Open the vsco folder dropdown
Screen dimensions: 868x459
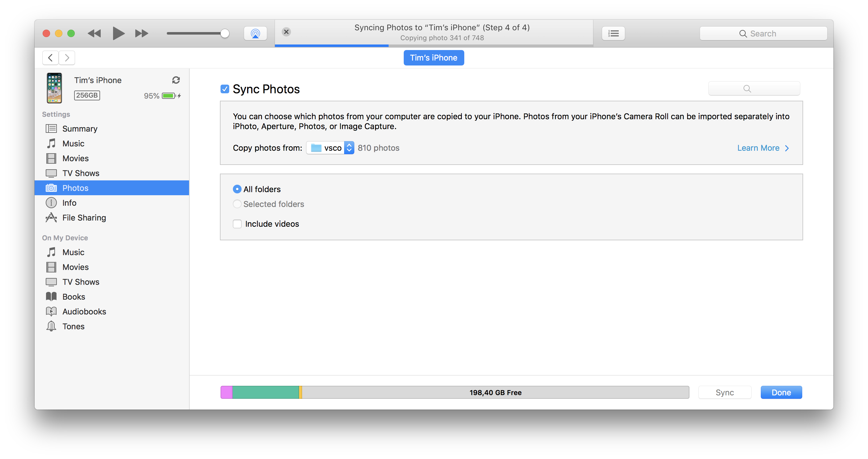pyautogui.click(x=330, y=148)
